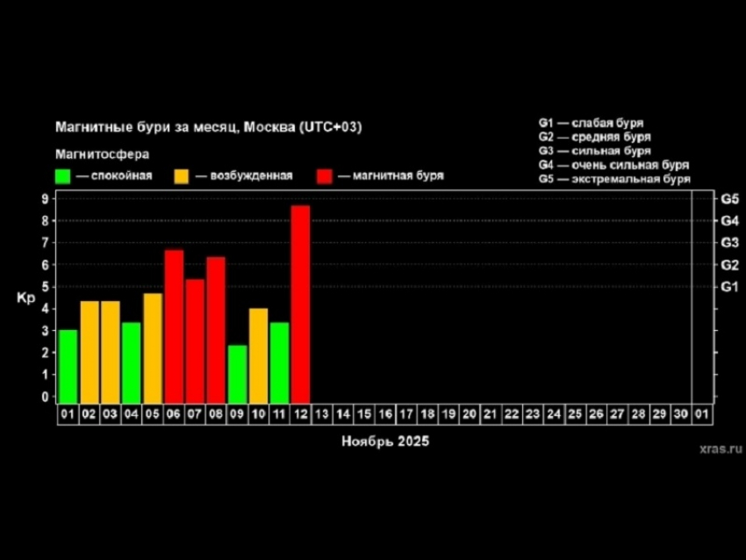Click the 'G3 — сильная буря' legend entry
Viewport: 746px width, 560px height.
(594, 151)
